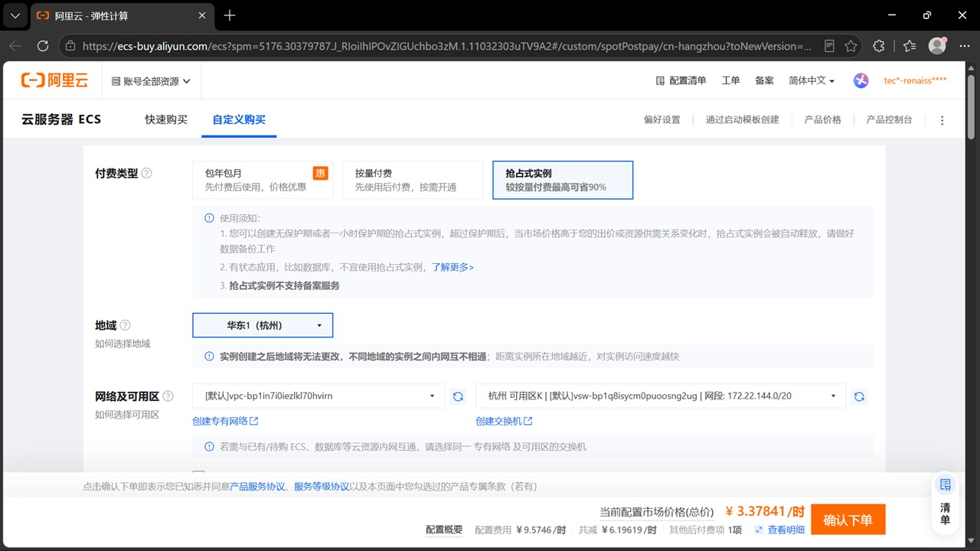
Task: Refresh the VPC list
Action: (x=458, y=396)
